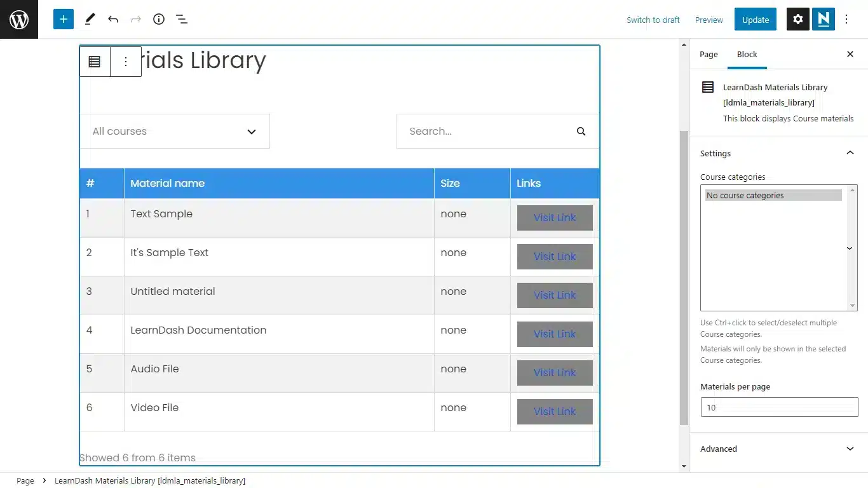
Task: Redo the last undone change
Action: coord(136,19)
